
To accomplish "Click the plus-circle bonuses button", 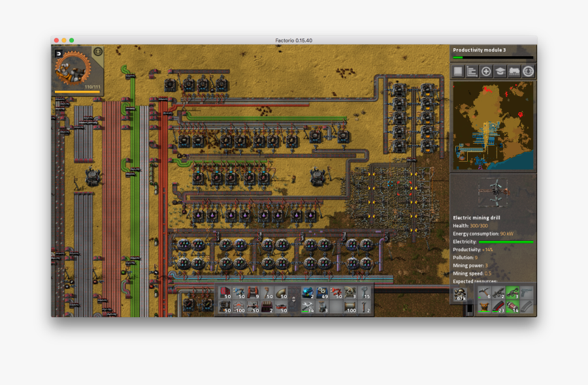I will [486, 72].
